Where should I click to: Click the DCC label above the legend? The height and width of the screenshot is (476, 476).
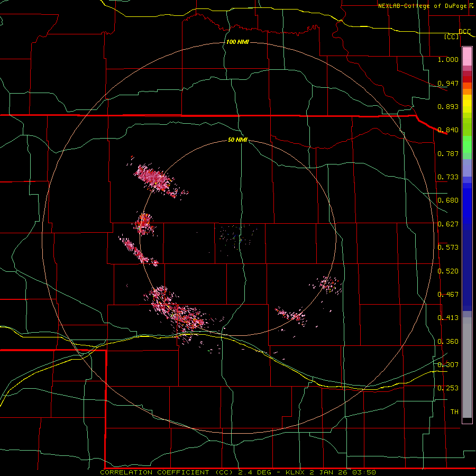464,32
